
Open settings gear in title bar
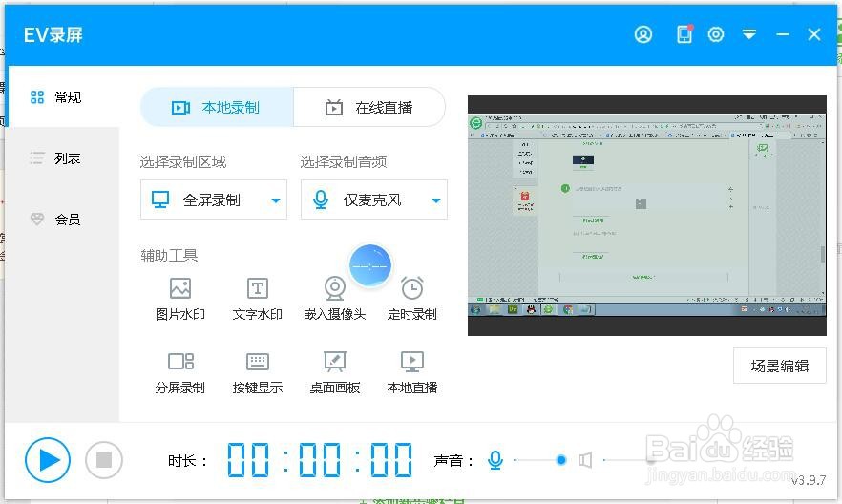point(716,35)
